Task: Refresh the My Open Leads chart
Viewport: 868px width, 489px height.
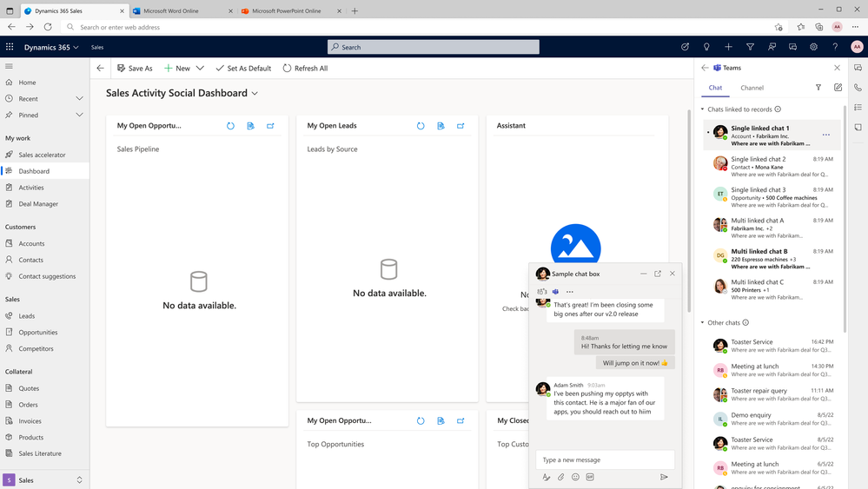Action: 421,126
